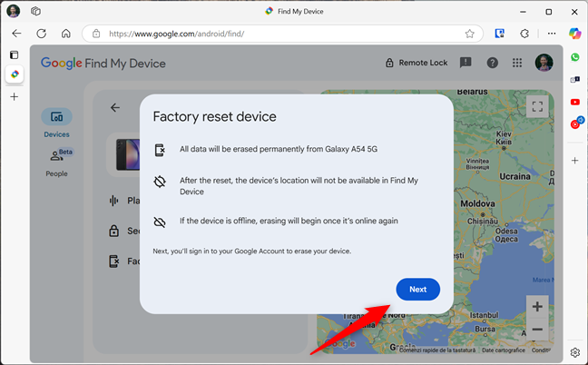The width and height of the screenshot is (588, 365).
Task: Select the People Beta navigation item
Action: point(57,163)
